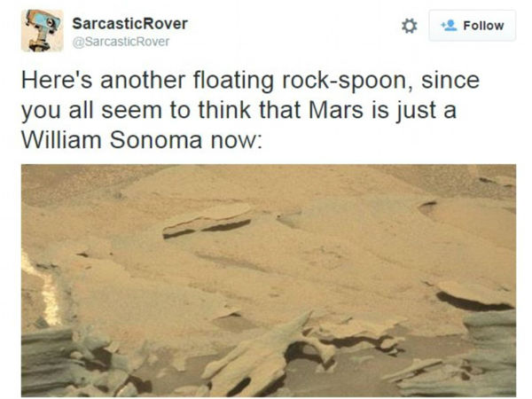Click the small crescent-shaped dimple in the sand
This screenshot has width=532, height=399.
(x=427, y=207)
